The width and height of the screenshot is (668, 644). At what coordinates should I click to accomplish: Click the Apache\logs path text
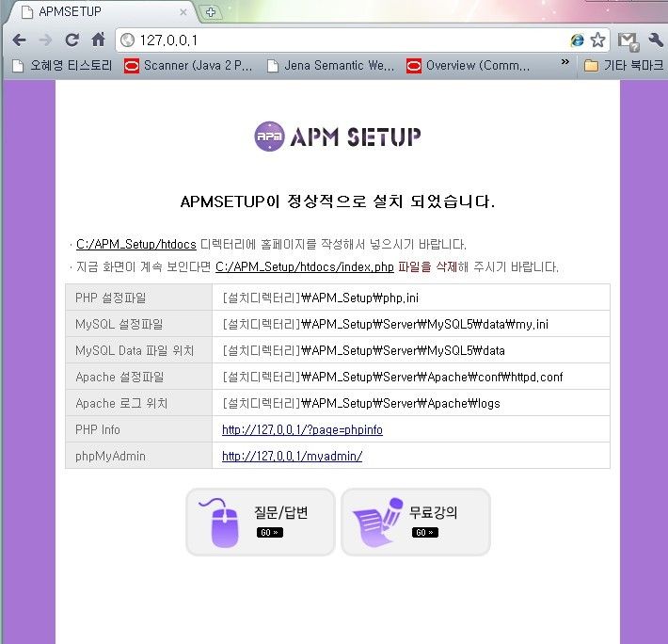coord(361,403)
